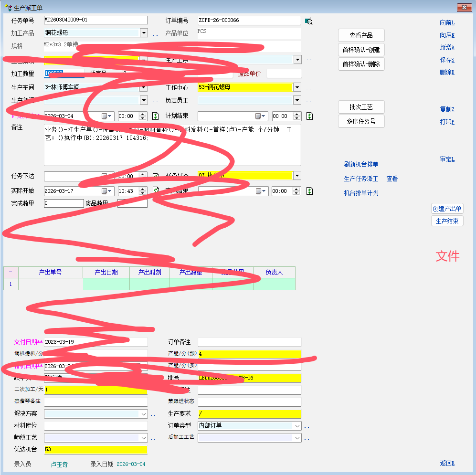Open the calendar picker for 计划结束 date
This screenshot has width=476, height=475.
[x=261, y=116]
